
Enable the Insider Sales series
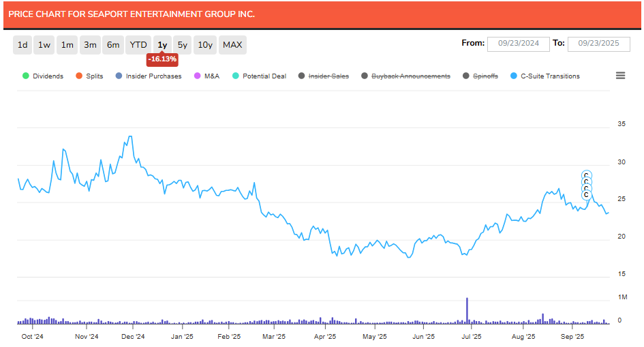[324, 76]
